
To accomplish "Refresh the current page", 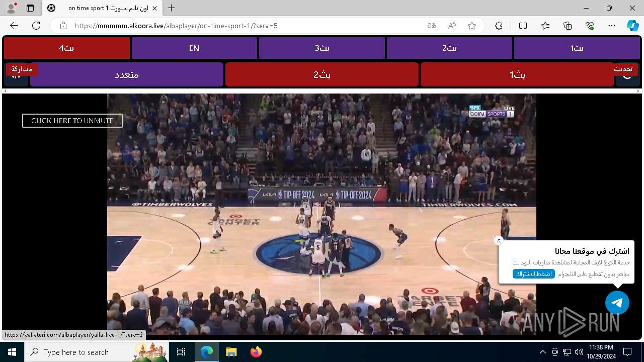I will coord(36,26).
